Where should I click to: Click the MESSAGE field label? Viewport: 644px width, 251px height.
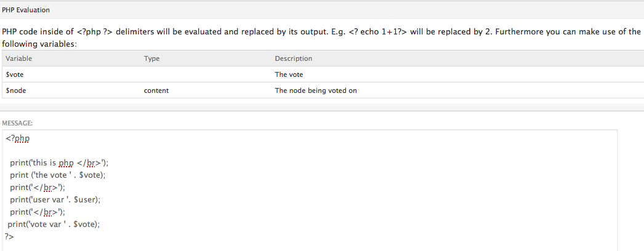click(17, 122)
